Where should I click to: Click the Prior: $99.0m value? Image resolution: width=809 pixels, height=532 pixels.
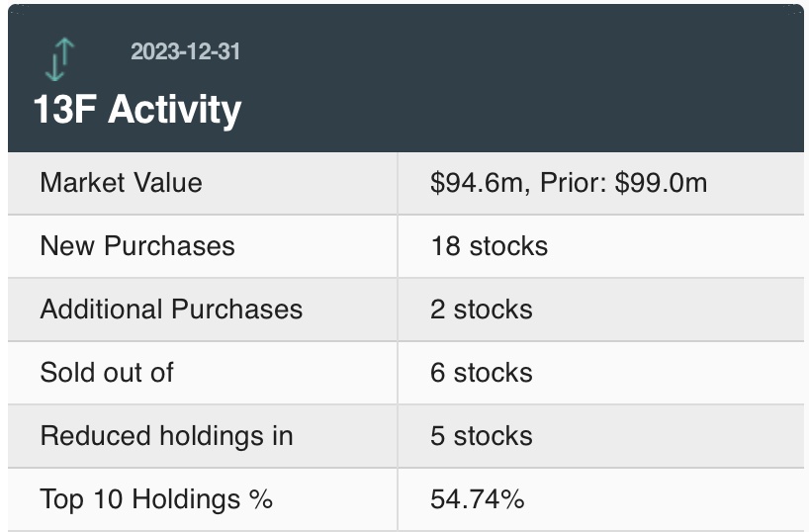point(624,183)
